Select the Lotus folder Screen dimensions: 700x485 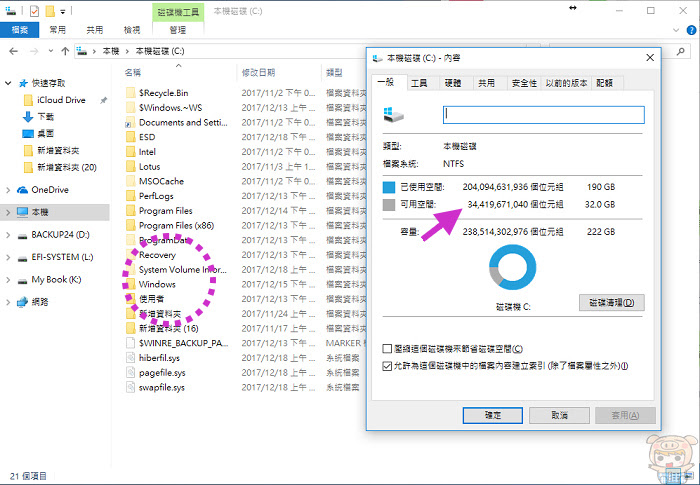(x=149, y=167)
